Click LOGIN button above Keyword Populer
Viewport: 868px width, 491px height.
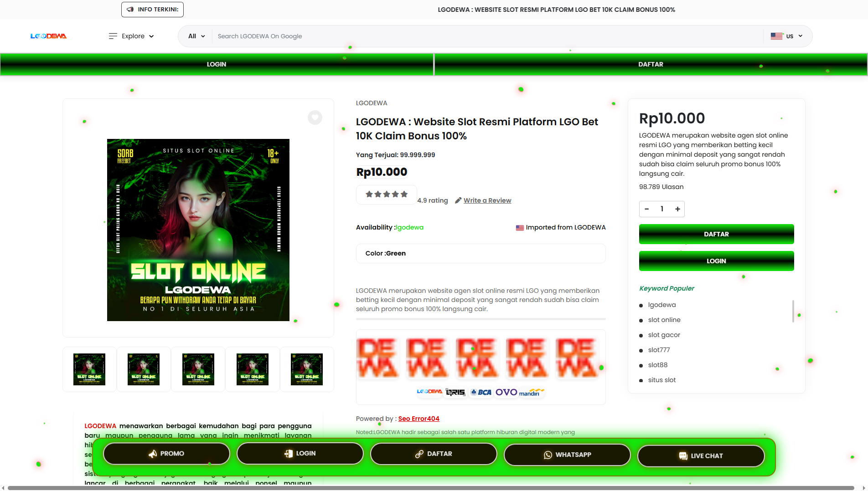[x=717, y=261]
